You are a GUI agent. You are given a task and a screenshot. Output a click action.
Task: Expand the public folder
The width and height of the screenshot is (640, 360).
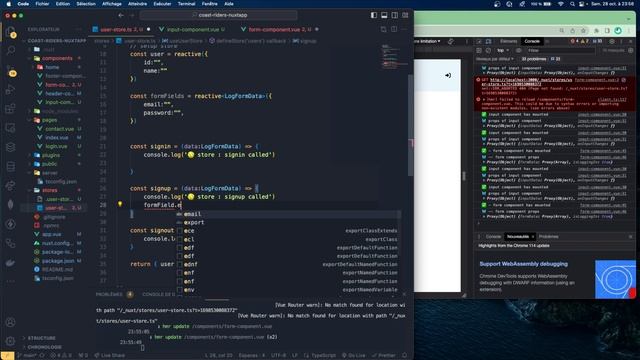49,164
